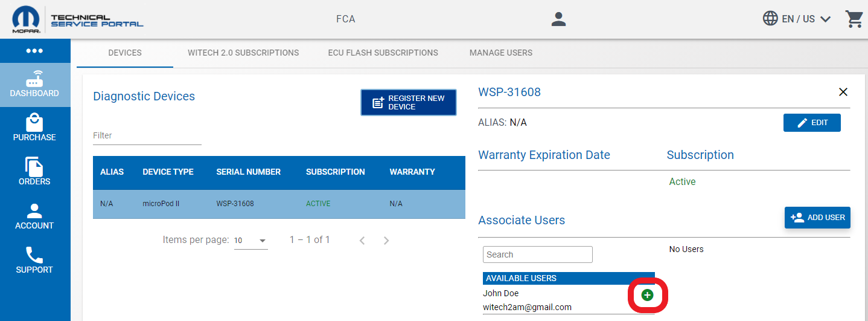This screenshot has height=321, width=868.
Task: Sort by Warranty column header
Action: point(412,172)
